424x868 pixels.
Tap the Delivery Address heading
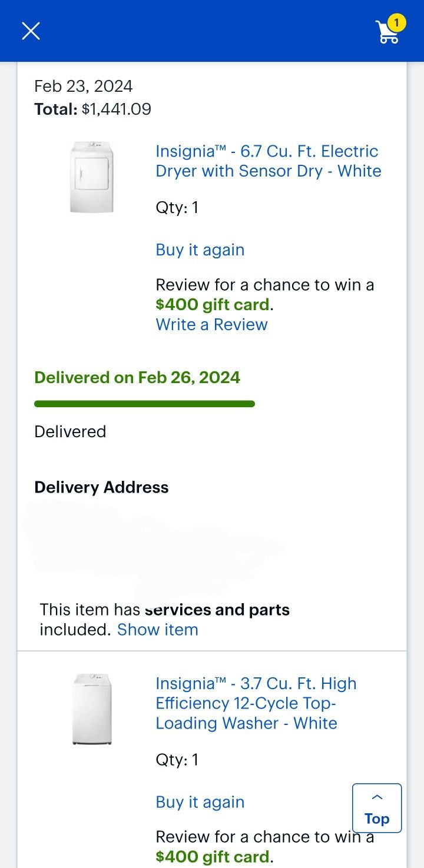101,487
